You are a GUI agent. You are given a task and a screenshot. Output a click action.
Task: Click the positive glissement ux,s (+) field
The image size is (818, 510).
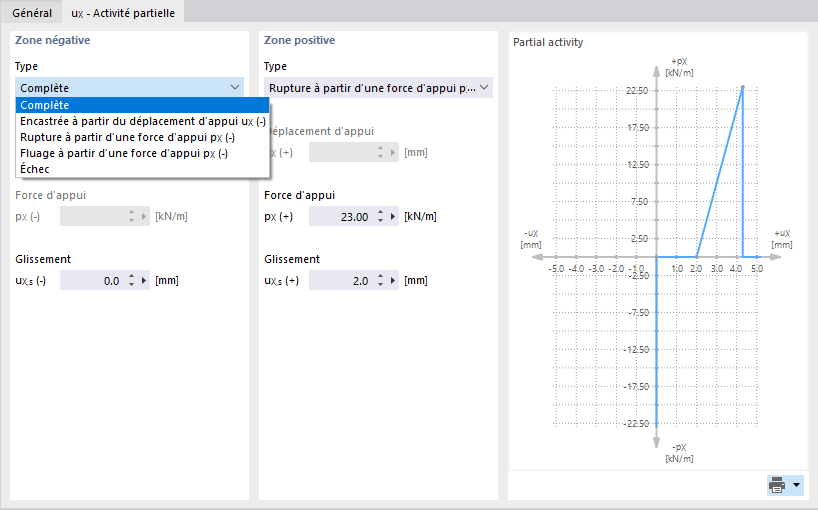tap(341, 281)
